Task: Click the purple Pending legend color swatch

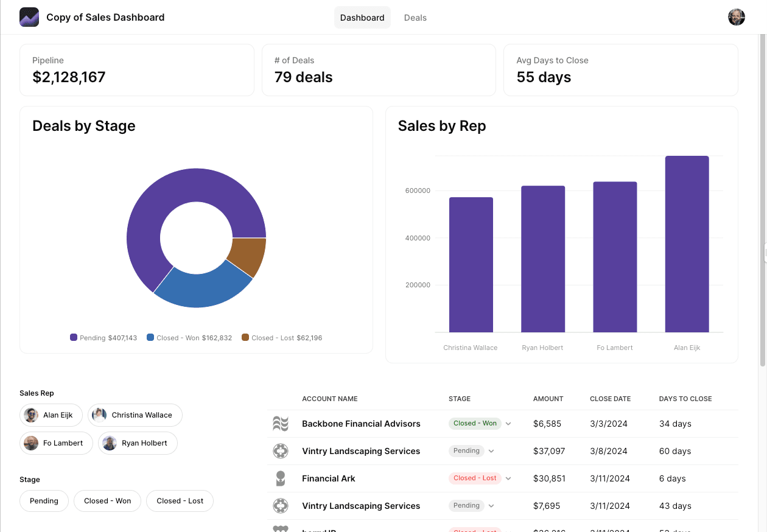Action: click(72, 337)
